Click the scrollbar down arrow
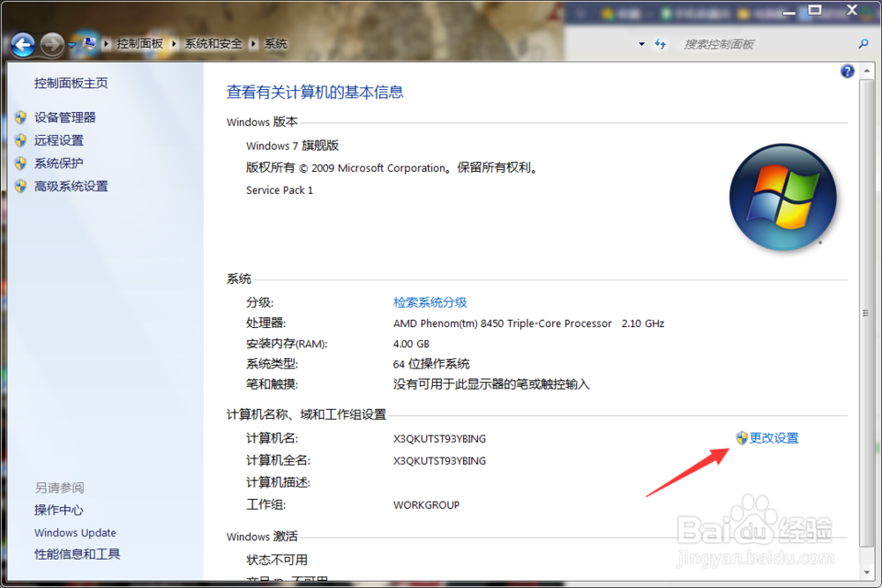Viewport: 882px width, 588px height. [x=866, y=572]
